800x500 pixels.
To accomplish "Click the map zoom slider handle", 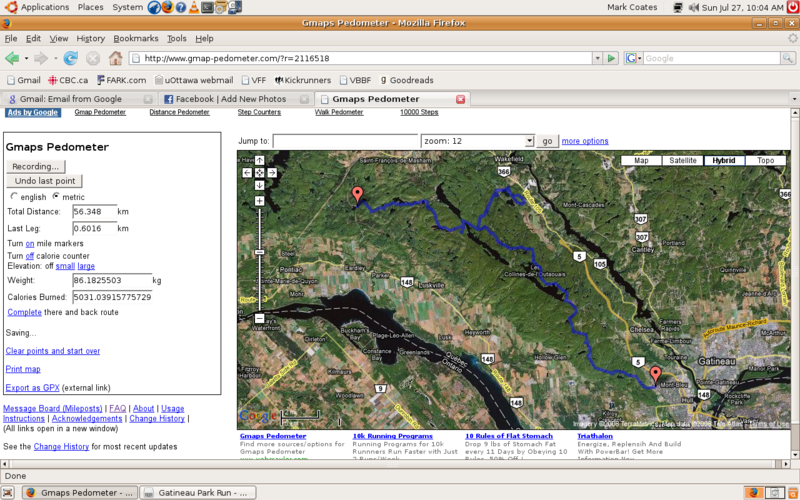I will coord(260,250).
